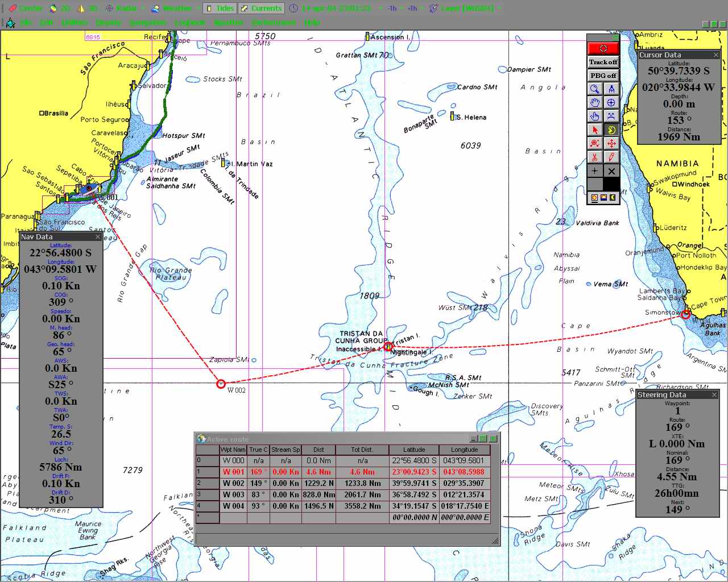Image resolution: width=728 pixels, height=582 pixels.
Task: Close the Cursor Data panel
Action: pos(716,55)
